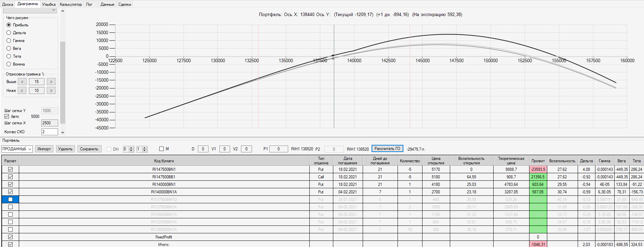Open the ПРОДАННЫЙ portfolio dropdown
644x247 pixels.
17,149
